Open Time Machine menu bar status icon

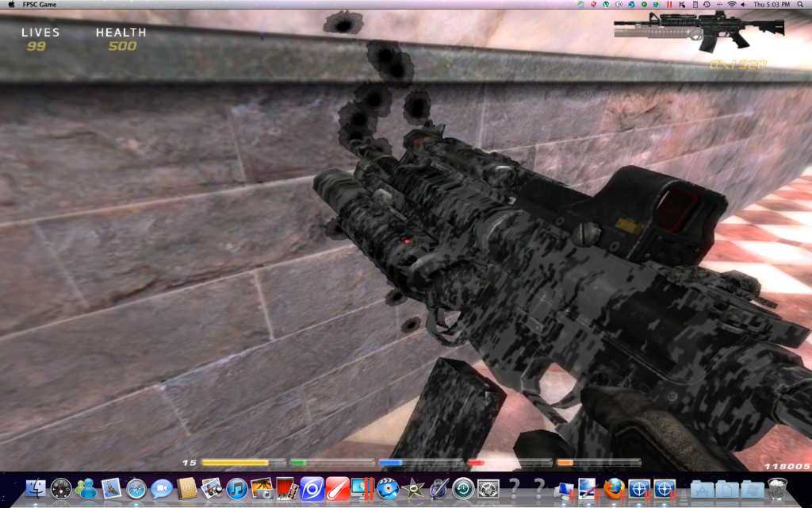707,4
